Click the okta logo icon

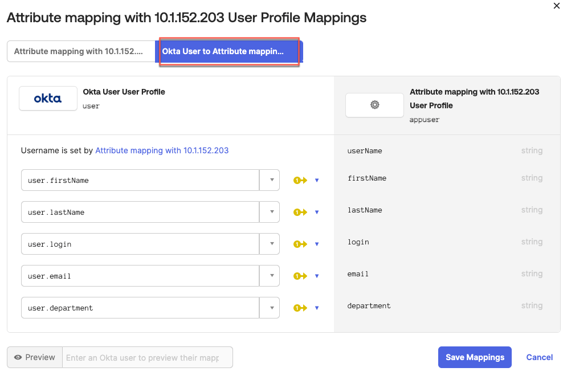[x=48, y=99]
